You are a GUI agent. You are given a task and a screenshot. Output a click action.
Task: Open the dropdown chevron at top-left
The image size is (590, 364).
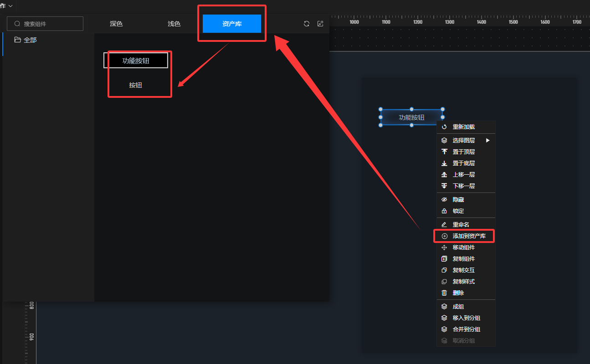tap(10, 5)
